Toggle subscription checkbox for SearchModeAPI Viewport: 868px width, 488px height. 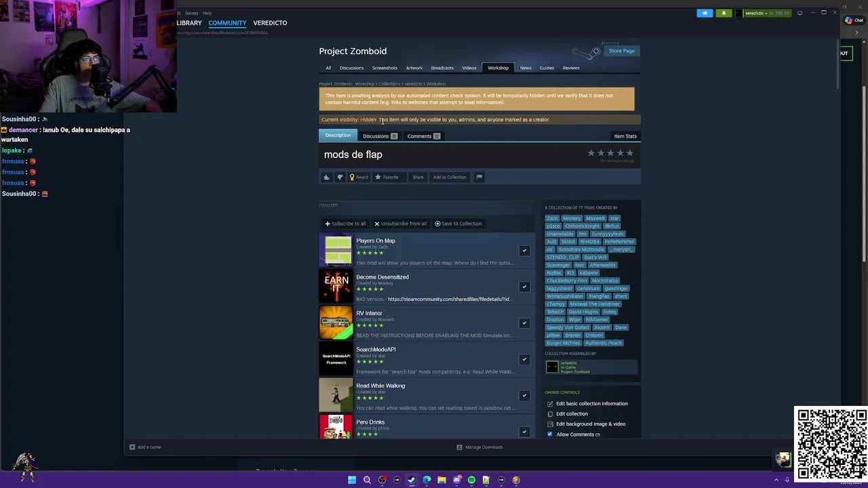tap(524, 359)
